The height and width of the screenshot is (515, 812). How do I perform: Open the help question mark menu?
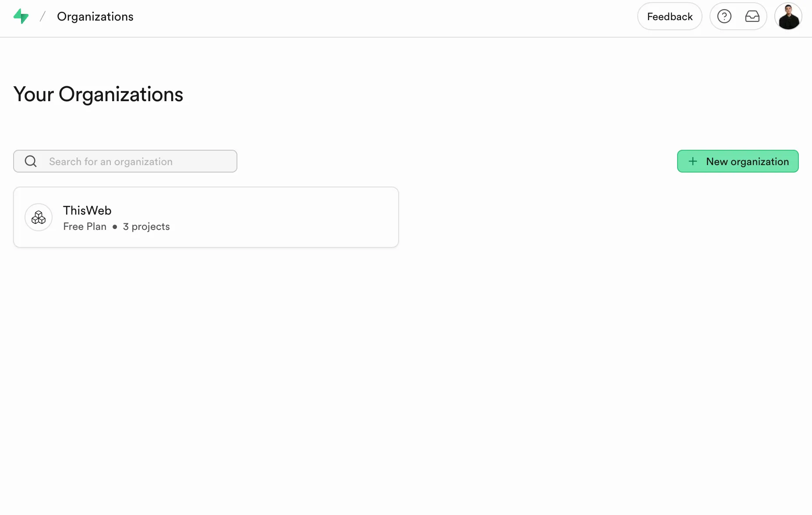(724, 17)
